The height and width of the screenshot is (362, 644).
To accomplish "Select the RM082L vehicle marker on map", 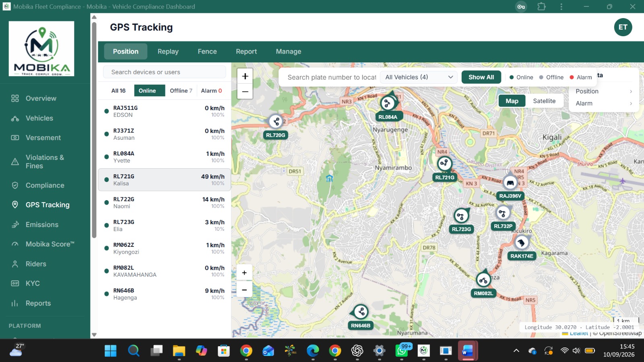I will click(483, 279).
